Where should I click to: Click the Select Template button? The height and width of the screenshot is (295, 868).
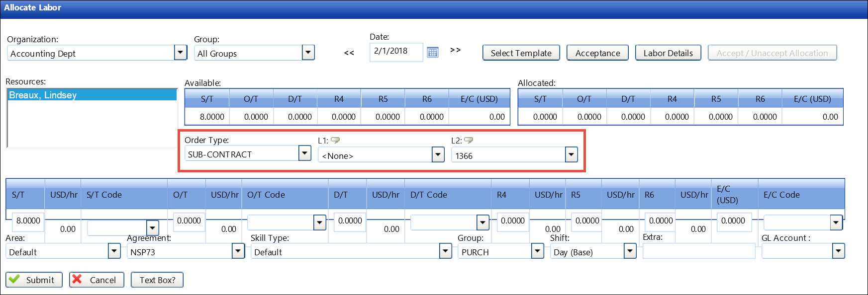[521, 53]
